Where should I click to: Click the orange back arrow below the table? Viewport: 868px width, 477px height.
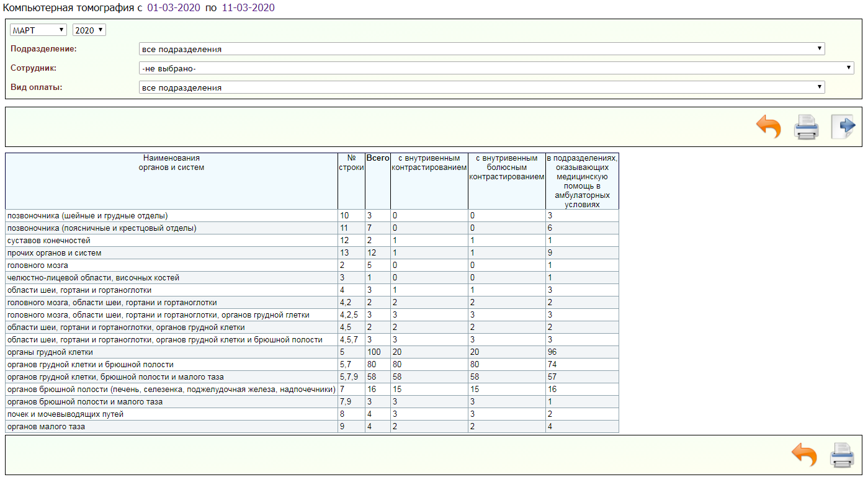pos(803,455)
